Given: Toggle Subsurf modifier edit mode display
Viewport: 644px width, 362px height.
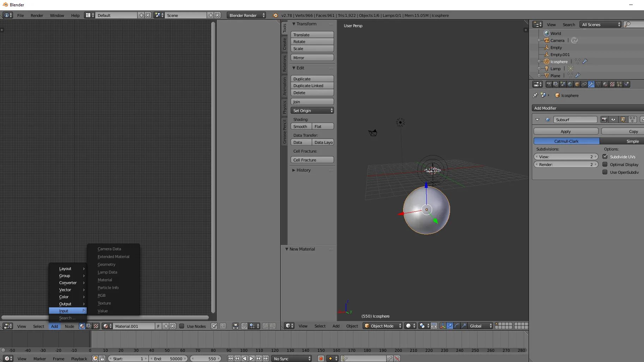Looking at the screenshot, I should 623,119.
